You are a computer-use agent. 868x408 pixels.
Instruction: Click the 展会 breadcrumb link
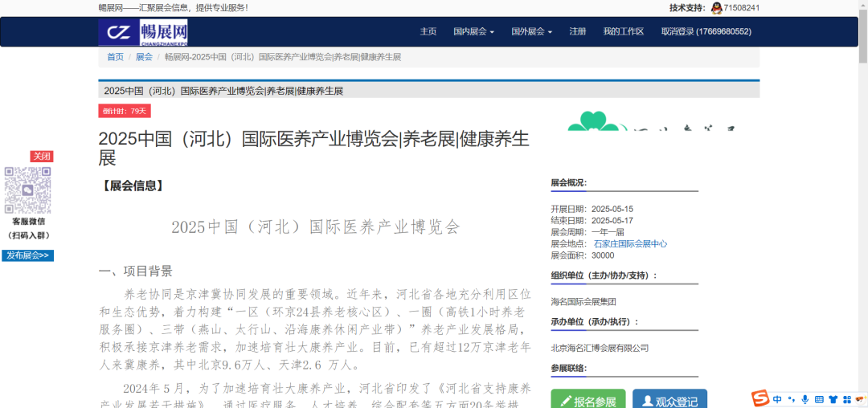tap(144, 57)
